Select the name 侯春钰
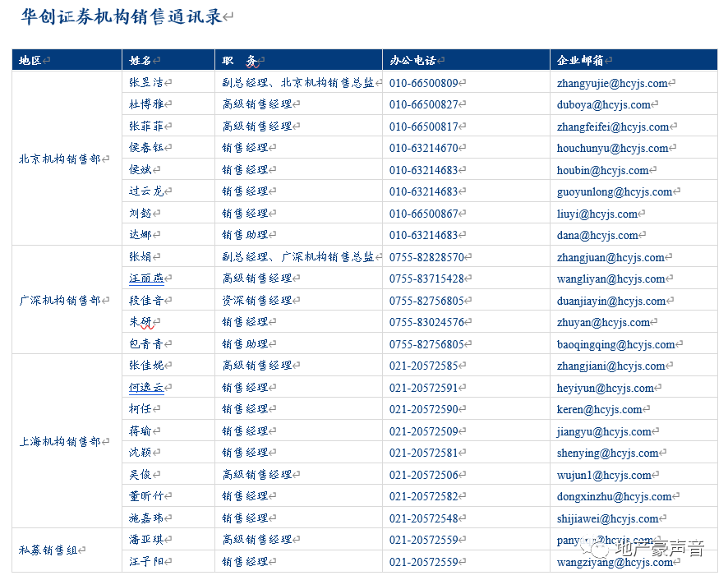Image resolution: width=728 pixels, height=580 pixels. pyautogui.click(x=146, y=148)
